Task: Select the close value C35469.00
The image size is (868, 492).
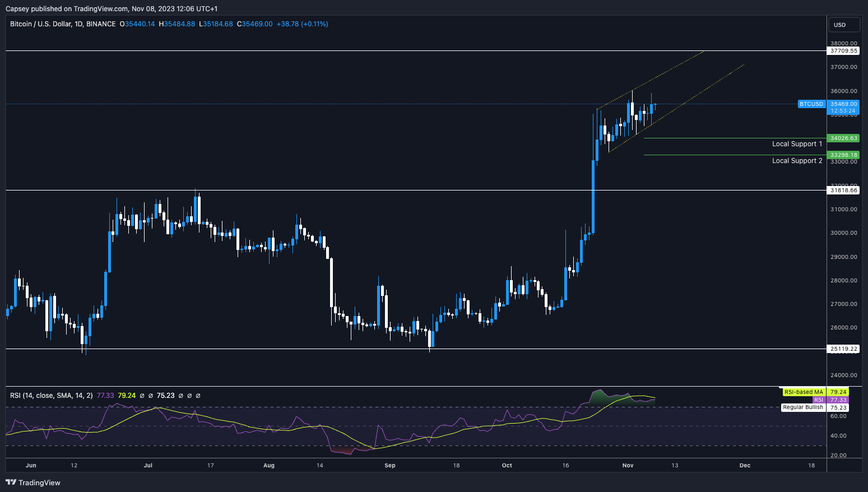Action: pyautogui.click(x=255, y=24)
